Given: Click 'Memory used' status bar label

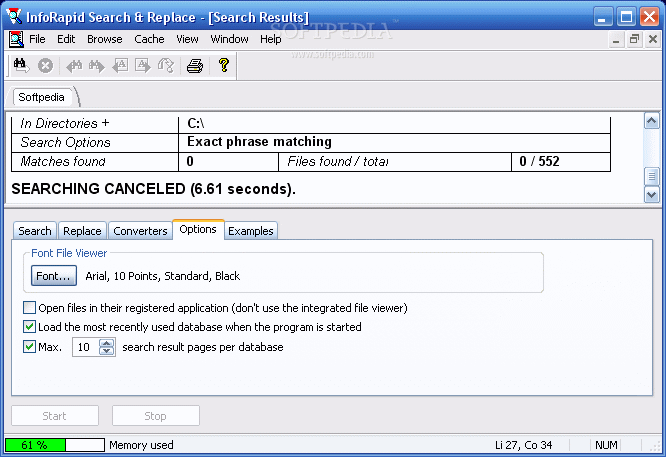Looking at the screenshot, I should point(141,445).
